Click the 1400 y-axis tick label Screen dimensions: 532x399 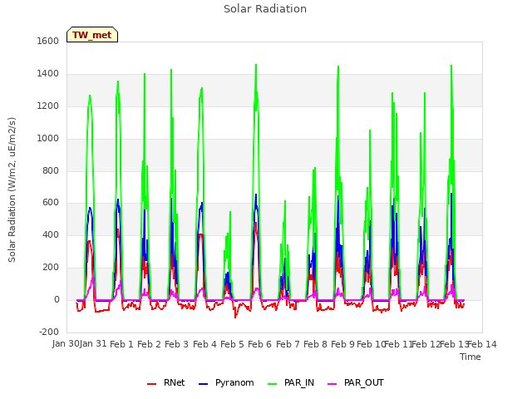(48, 74)
